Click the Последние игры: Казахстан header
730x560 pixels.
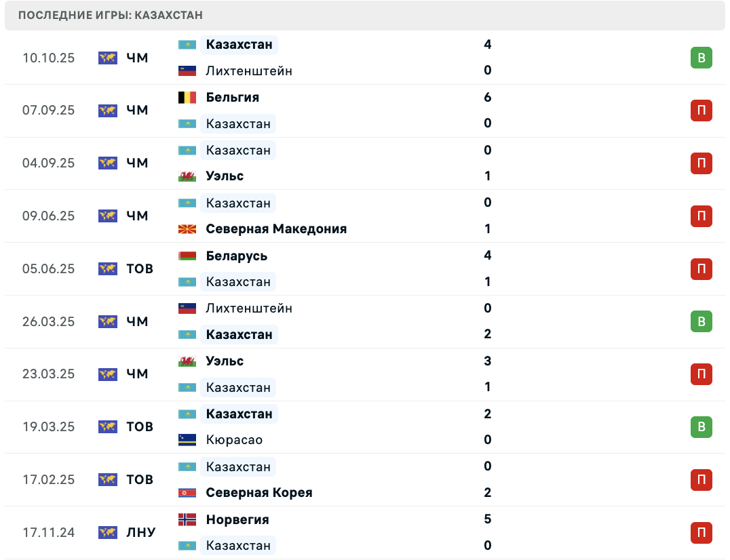tap(111, 15)
